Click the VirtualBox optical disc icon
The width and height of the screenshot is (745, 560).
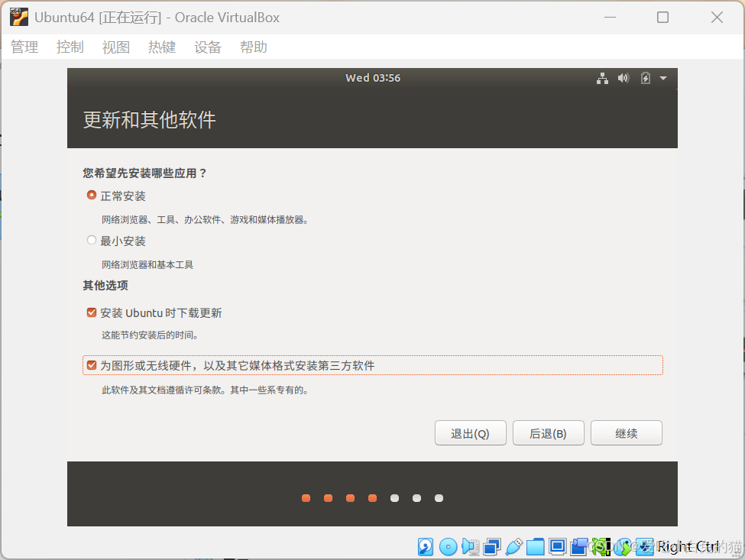[x=448, y=547]
